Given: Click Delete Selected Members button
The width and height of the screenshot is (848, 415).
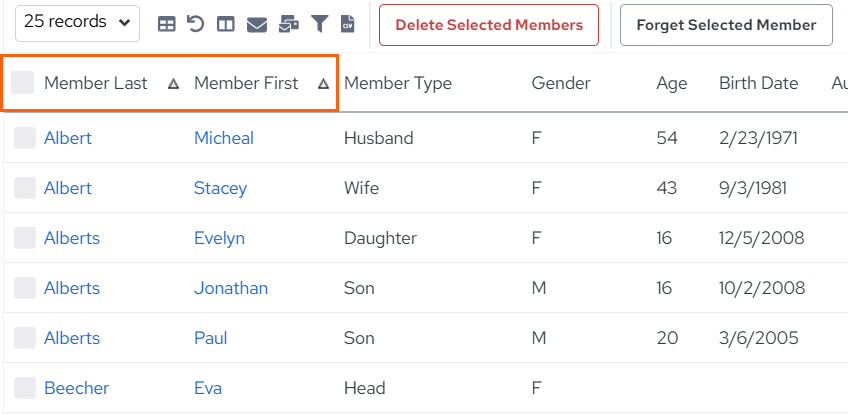Looking at the screenshot, I should tap(489, 25).
